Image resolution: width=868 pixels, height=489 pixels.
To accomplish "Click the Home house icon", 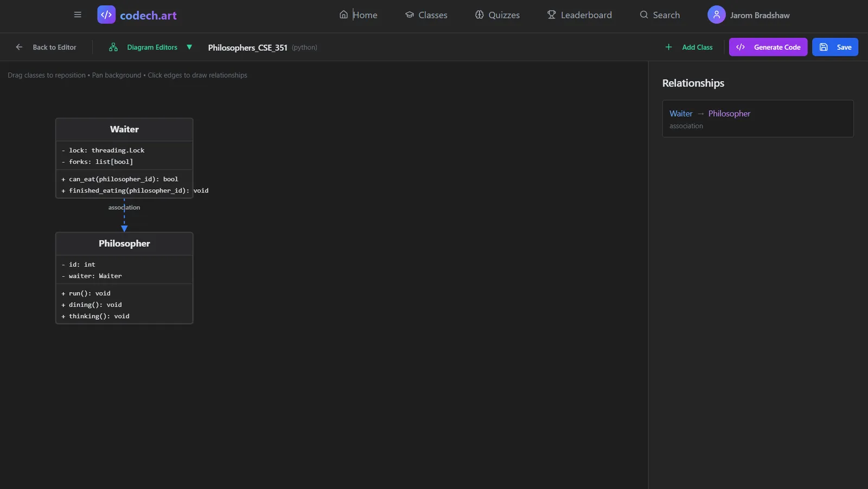I will pos(343,15).
